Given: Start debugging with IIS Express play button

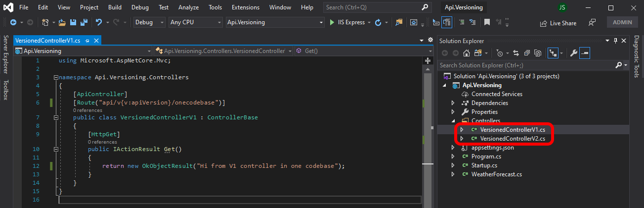Looking at the screenshot, I should pos(333,22).
